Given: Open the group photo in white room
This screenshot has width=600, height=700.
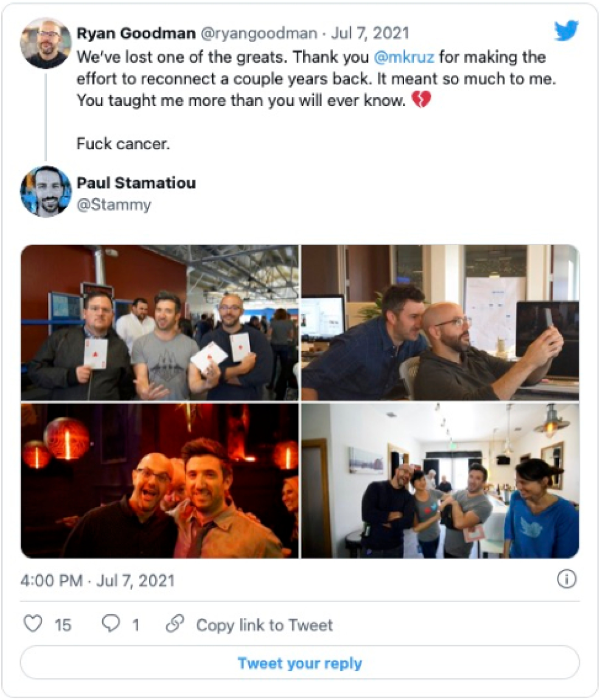Looking at the screenshot, I should pos(440,480).
